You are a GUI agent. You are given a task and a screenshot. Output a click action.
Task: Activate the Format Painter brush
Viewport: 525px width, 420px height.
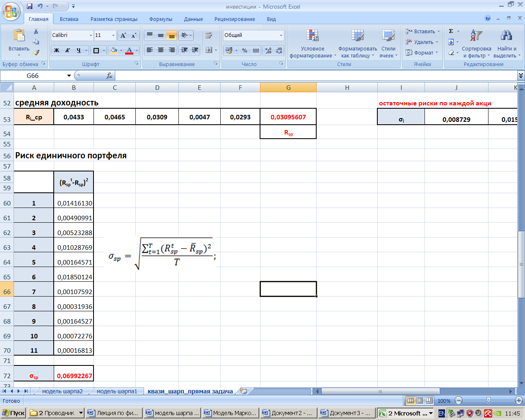(36, 52)
